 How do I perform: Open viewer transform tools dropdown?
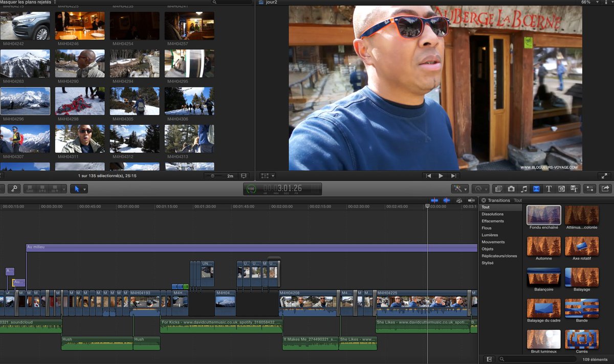pos(268,176)
